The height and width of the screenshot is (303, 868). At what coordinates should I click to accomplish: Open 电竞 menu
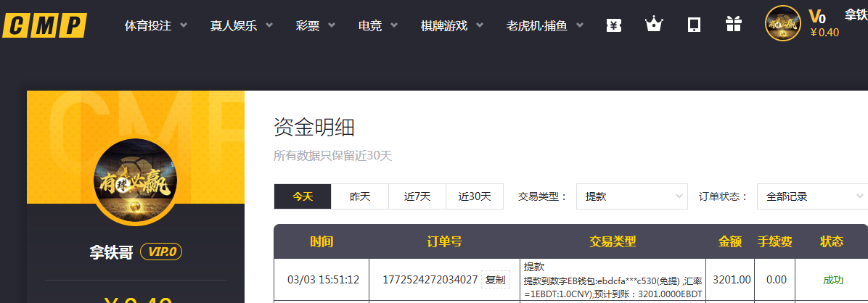[370, 25]
